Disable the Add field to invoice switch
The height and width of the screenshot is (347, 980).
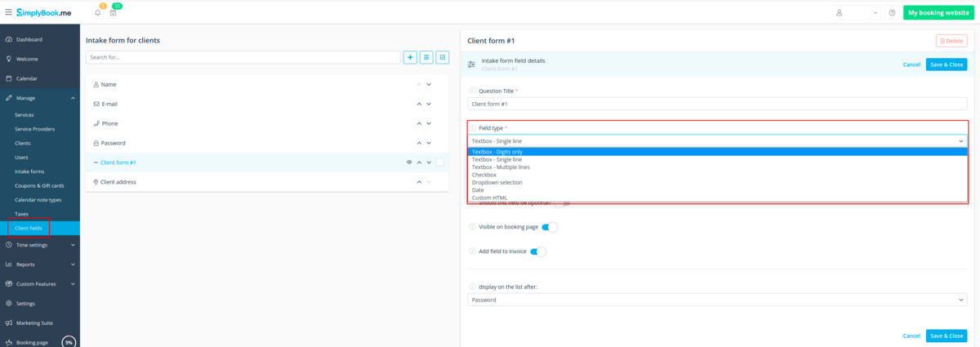(538, 251)
